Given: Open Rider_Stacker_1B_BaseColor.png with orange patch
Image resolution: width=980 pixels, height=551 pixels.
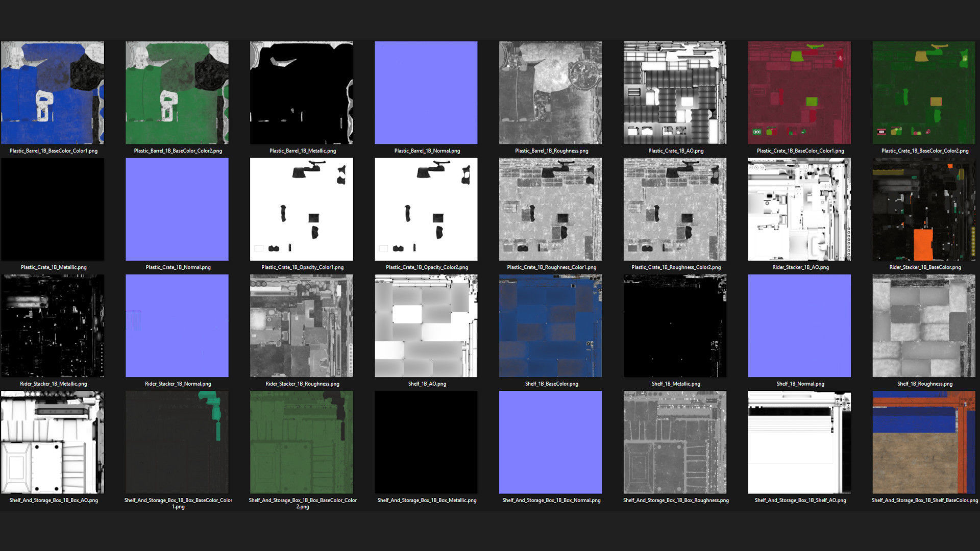Looking at the screenshot, I should pos(924,209).
